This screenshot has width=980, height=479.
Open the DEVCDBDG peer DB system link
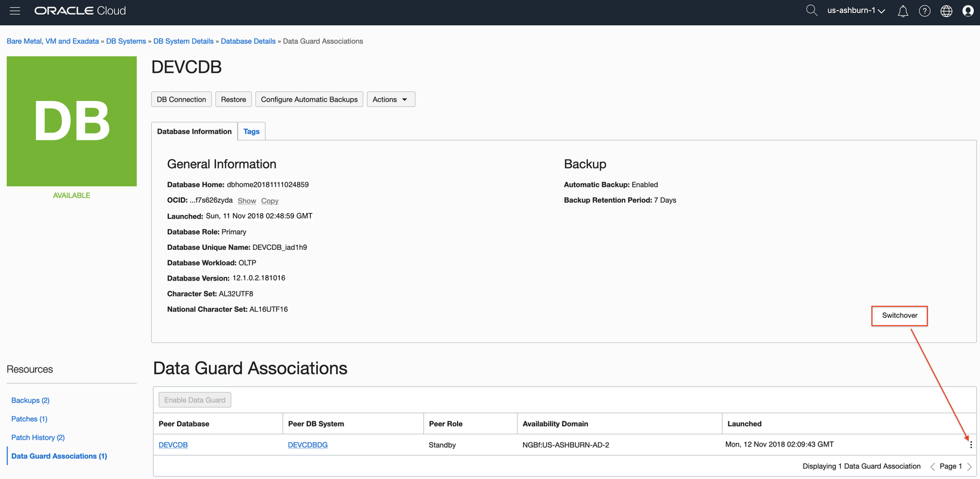tap(307, 445)
